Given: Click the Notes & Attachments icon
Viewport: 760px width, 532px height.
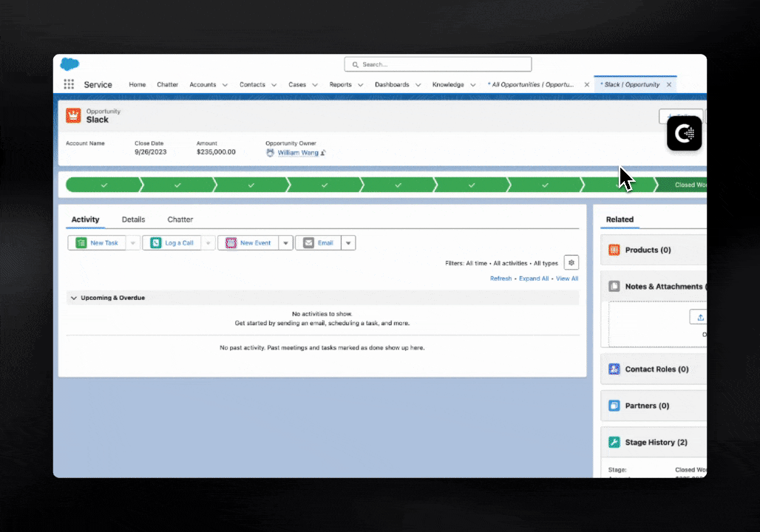Looking at the screenshot, I should point(614,286).
